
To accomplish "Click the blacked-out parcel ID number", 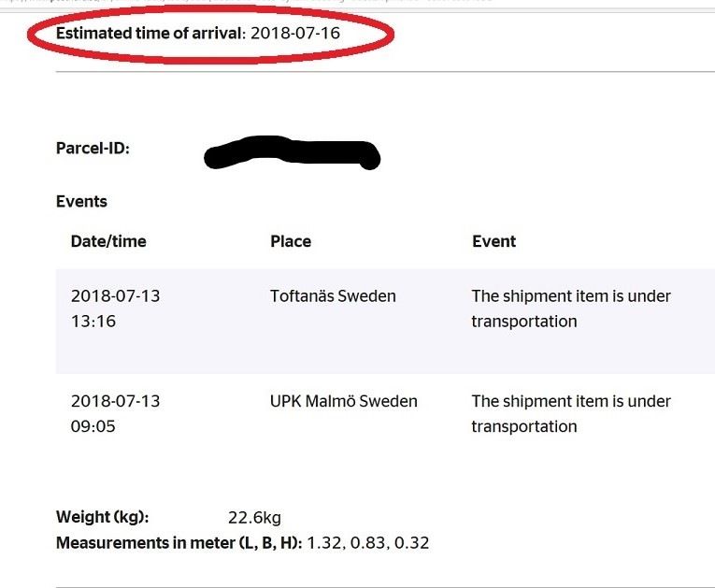I will click(x=292, y=154).
